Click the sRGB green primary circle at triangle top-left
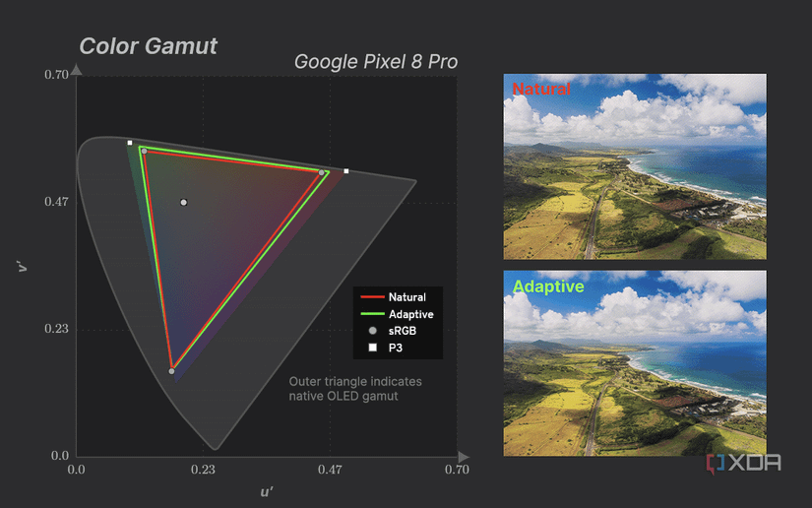 click(145, 152)
